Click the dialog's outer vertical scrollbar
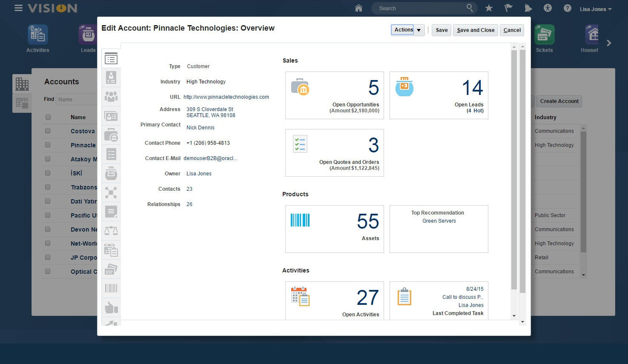628x364 pixels. [523, 170]
